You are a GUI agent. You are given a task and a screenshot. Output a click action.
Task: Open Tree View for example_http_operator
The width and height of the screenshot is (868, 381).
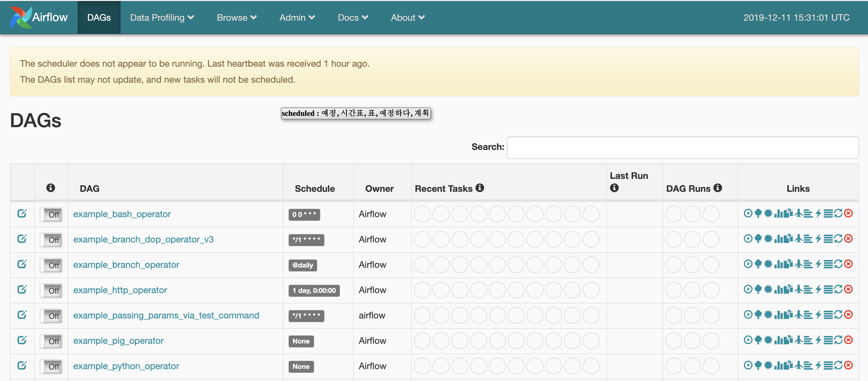click(x=758, y=289)
